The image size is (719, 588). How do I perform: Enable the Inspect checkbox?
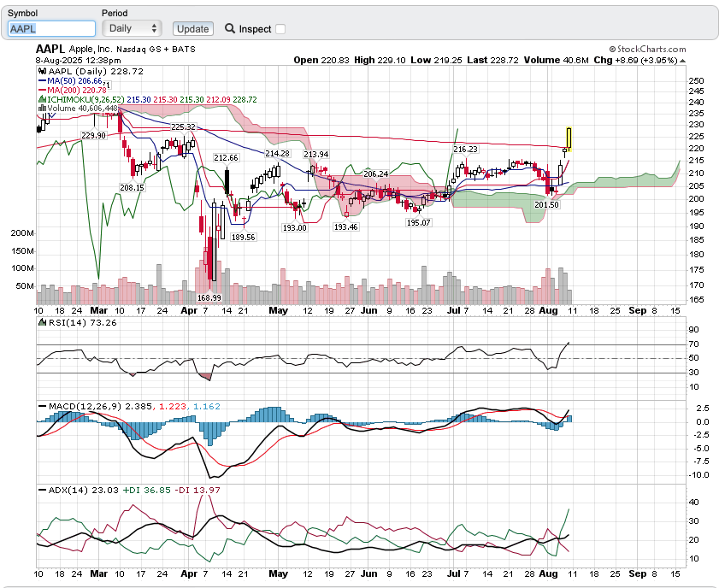(x=280, y=29)
